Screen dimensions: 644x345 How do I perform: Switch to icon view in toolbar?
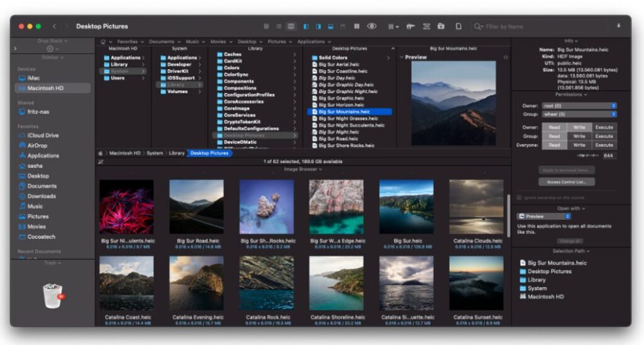(266, 26)
